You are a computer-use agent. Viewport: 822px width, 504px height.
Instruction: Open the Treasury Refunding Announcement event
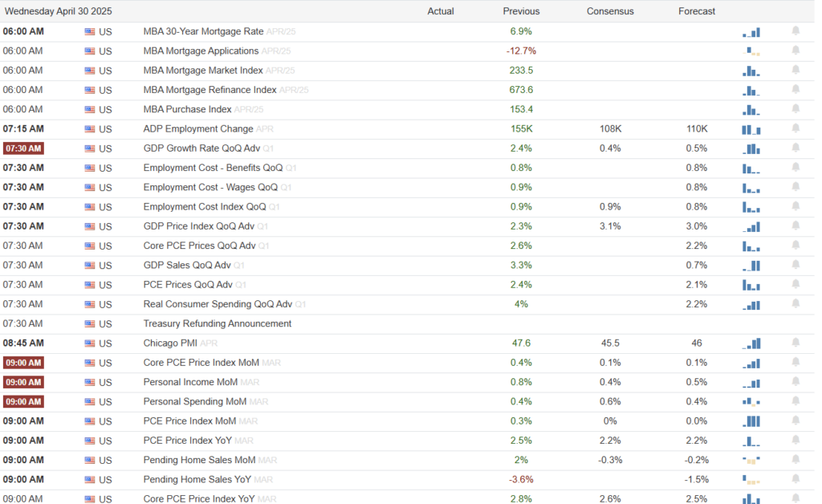click(x=217, y=323)
